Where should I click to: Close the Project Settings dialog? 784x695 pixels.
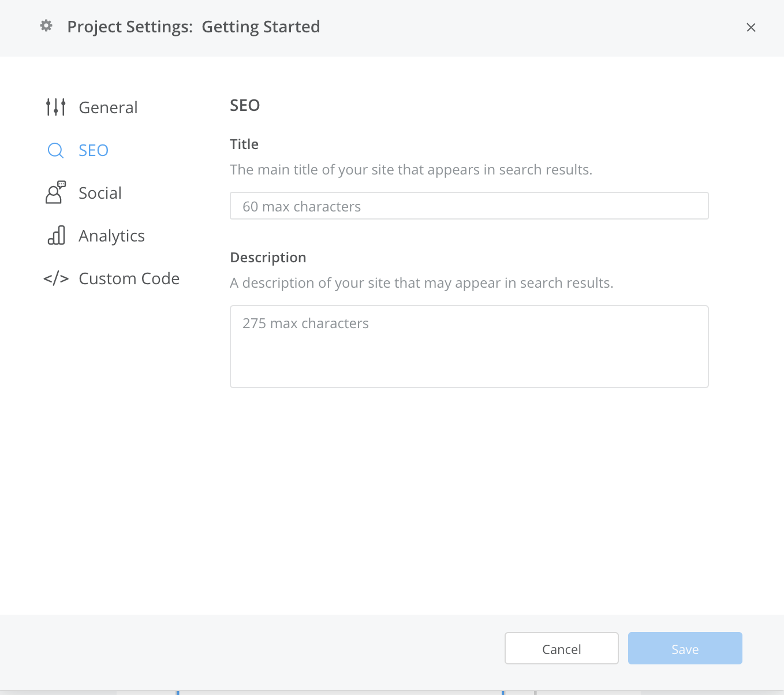pyautogui.click(x=751, y=27)
